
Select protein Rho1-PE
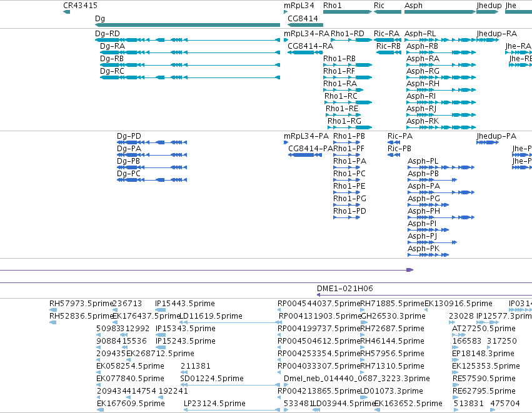click(347, 192)
